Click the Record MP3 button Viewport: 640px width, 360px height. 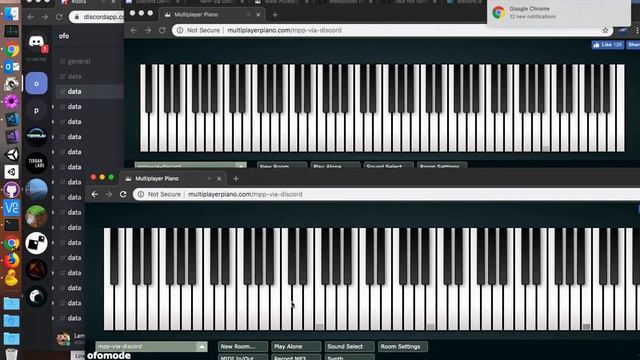click(296, 358)
